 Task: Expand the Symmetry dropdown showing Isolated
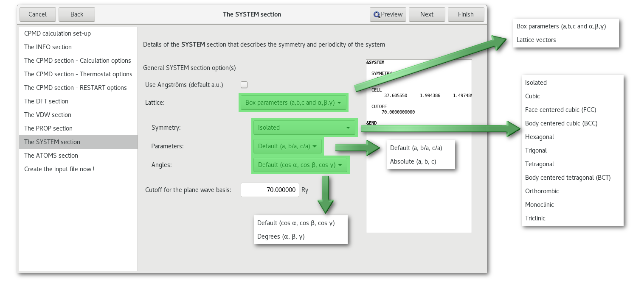(304, 127)
